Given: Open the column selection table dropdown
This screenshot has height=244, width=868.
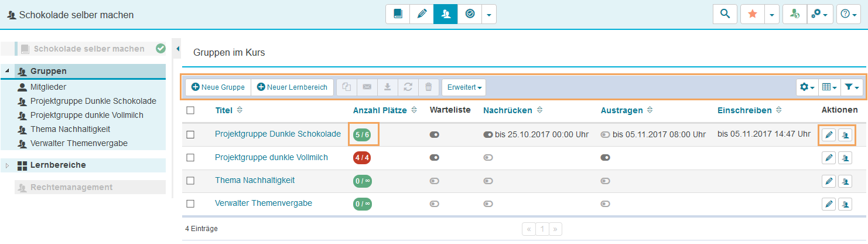Looking at the screenshot, I should (829, 87).
